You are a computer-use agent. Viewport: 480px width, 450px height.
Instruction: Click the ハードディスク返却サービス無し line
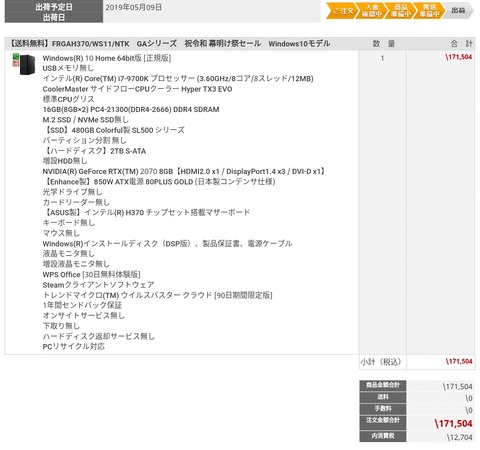[99, 336]
